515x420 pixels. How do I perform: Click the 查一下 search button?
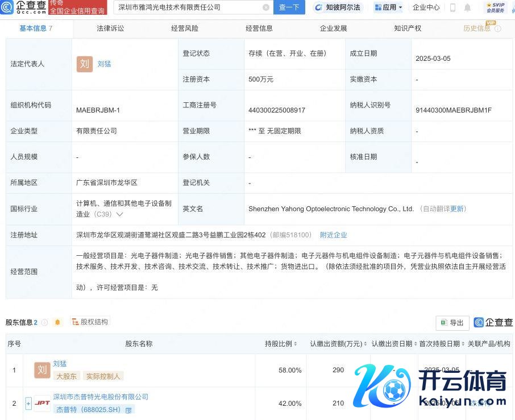point(289,7)
